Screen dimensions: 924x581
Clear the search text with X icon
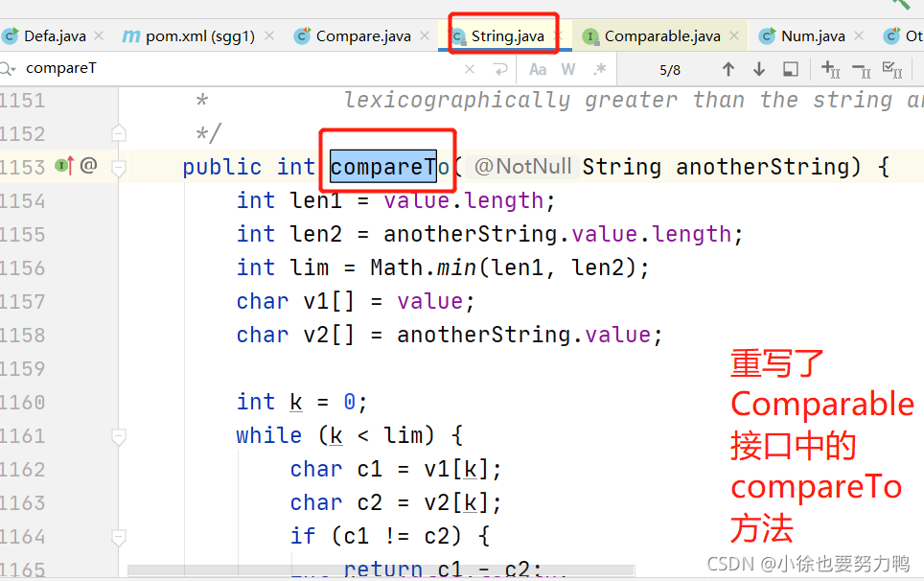point(470,70)
